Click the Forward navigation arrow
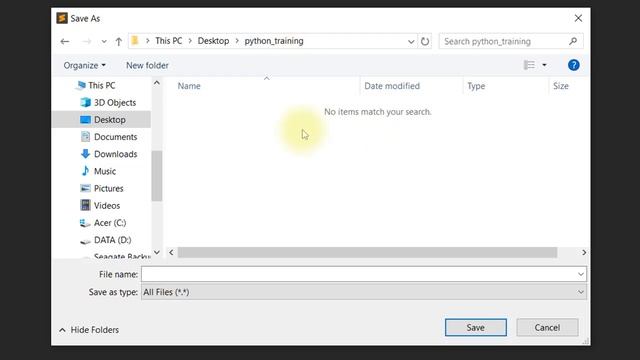The height and width of the screenshot is (360, 640). click(x=87, y=41)
